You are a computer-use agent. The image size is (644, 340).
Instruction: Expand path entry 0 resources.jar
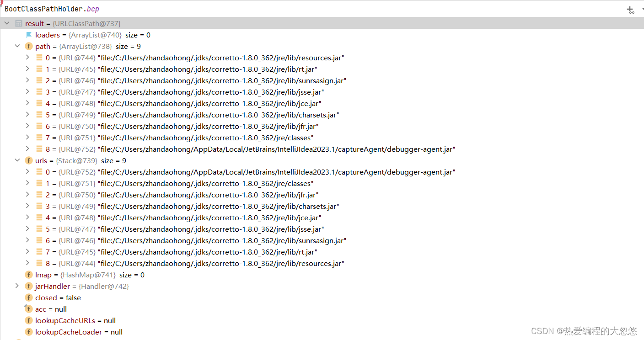27,58
